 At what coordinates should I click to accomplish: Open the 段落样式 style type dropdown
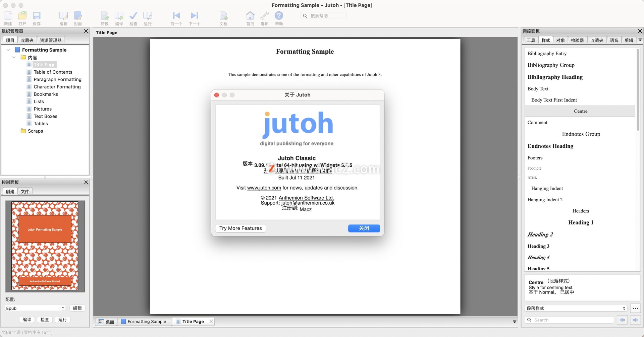pos(576,308)
